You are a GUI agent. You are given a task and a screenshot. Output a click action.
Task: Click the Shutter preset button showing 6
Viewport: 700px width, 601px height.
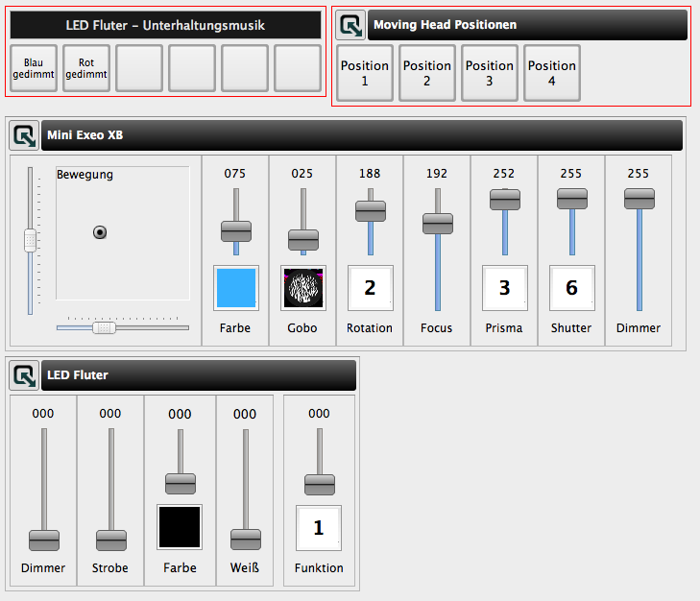[572, 288]
